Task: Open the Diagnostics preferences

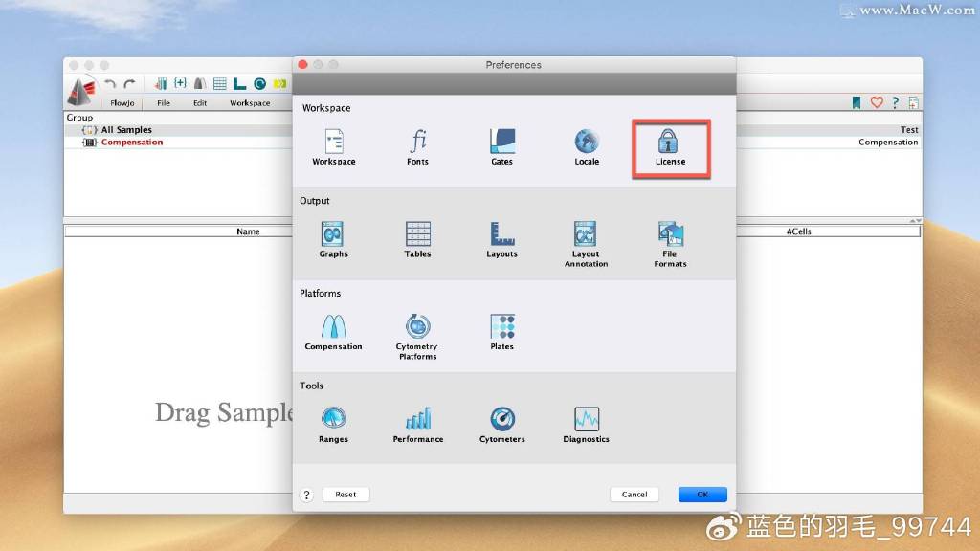Action: 586,425
